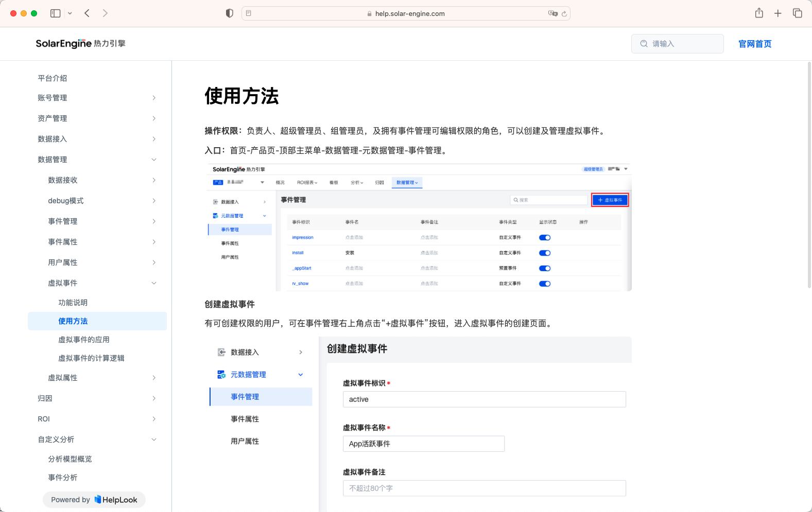
Task: Click the Powered by HelpLook badge
Action: click(94, 500)
